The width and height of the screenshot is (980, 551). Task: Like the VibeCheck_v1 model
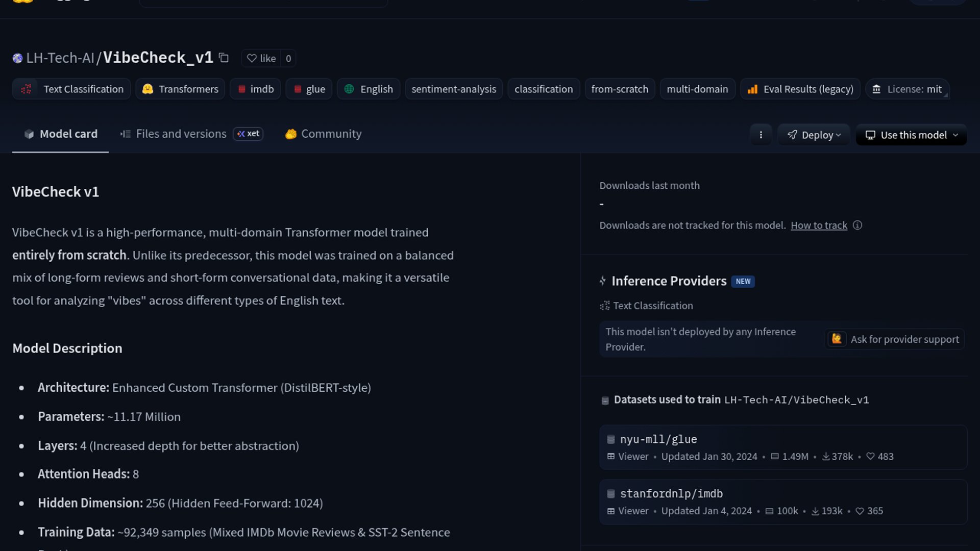point(261,58)
